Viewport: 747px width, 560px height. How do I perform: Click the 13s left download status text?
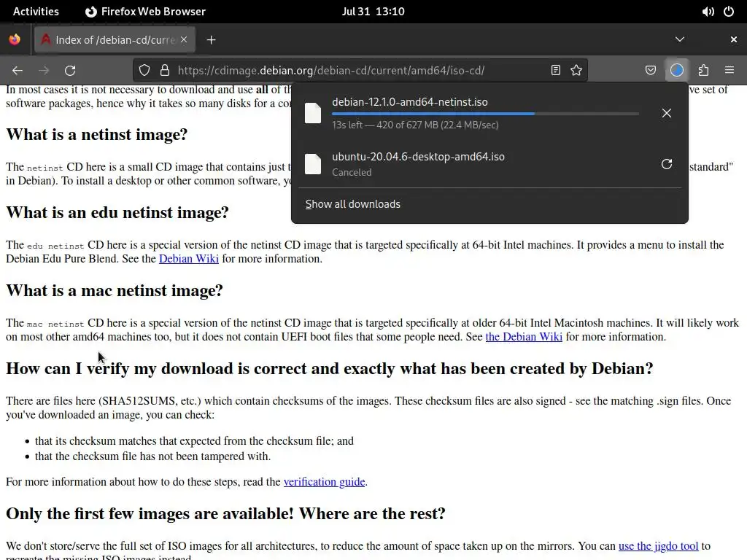point(415,125)
